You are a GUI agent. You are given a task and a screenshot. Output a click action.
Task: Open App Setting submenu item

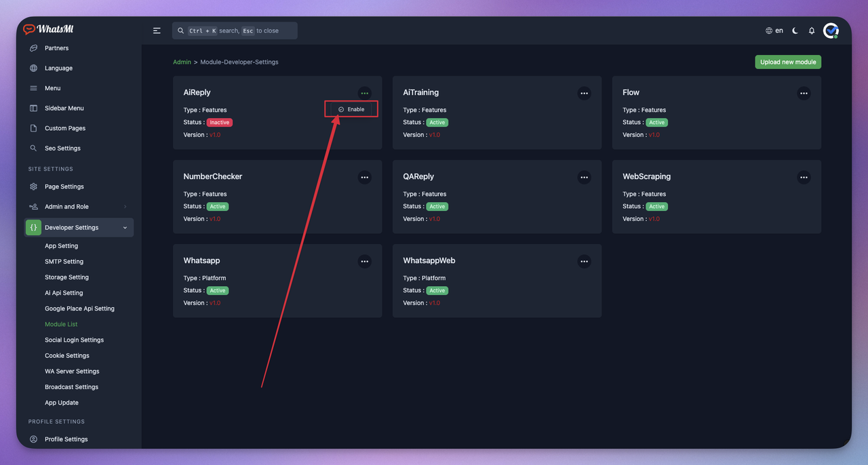[x=61, y=246]
